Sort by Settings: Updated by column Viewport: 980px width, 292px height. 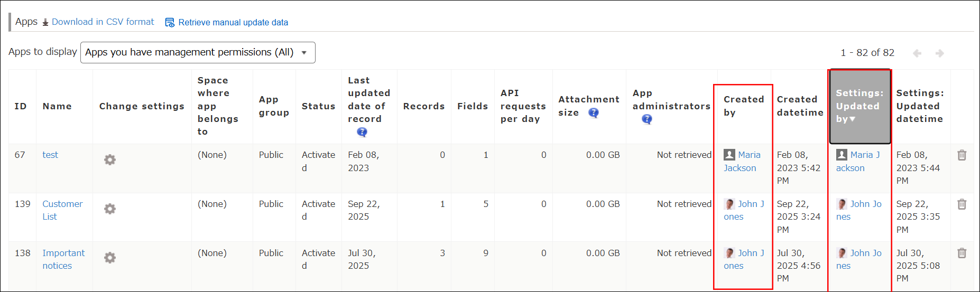[859, 106]
